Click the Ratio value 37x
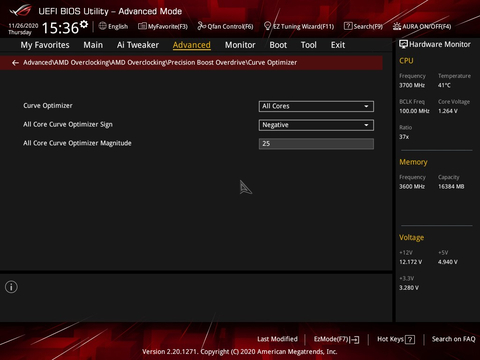This screenshot has height=360, width=480. pos(404,137)
